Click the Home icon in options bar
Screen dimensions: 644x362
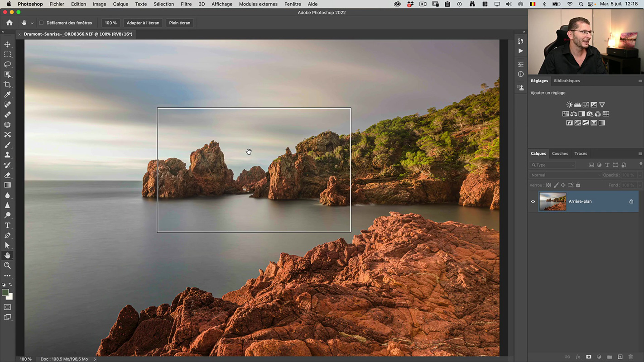point(10,23)
